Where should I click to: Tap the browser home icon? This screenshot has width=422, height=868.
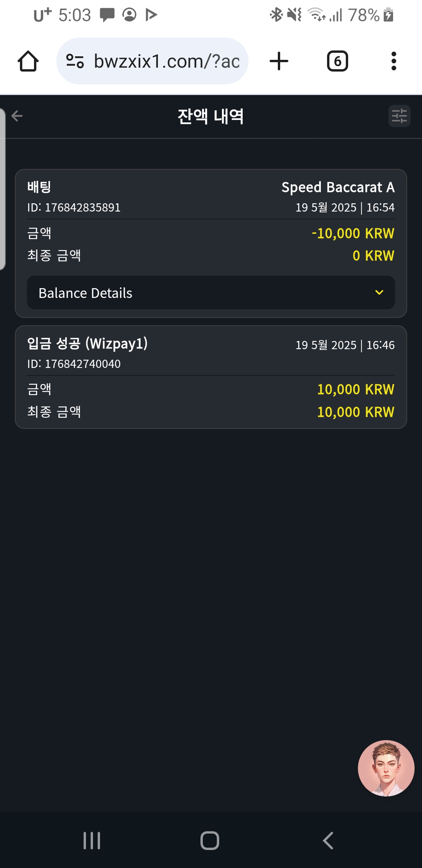(28, 61)
